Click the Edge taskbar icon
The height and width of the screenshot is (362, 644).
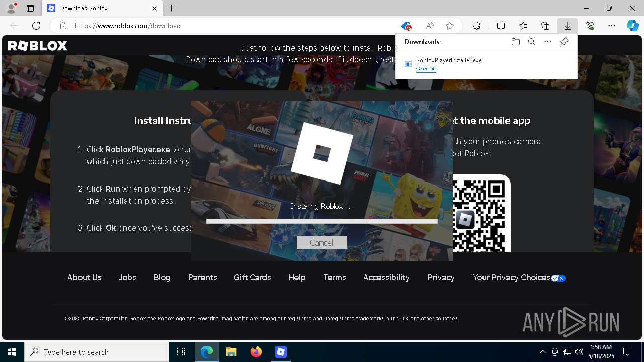coord(207,352)
